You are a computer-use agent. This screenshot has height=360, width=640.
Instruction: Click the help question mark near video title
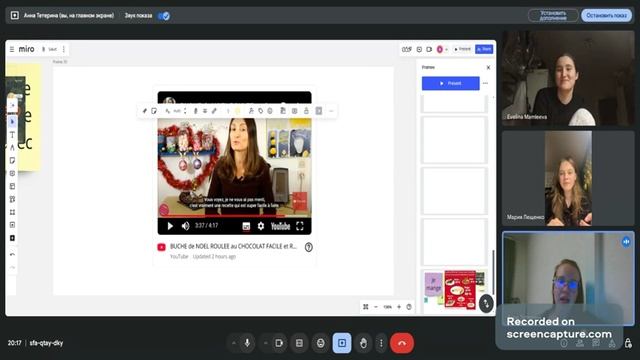pyautogui.click(x=309, y=247)
